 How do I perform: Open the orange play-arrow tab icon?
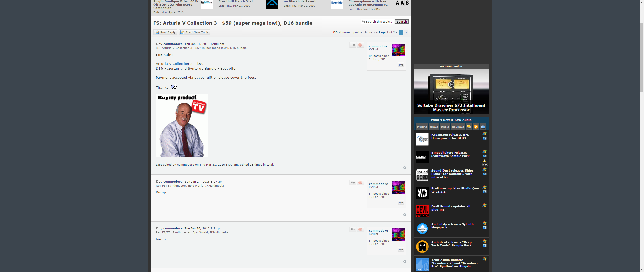476,127
